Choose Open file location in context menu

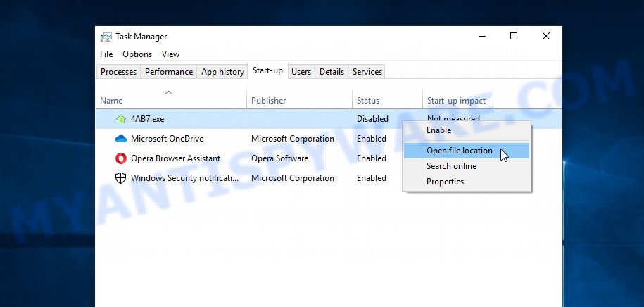coord(467,151)
